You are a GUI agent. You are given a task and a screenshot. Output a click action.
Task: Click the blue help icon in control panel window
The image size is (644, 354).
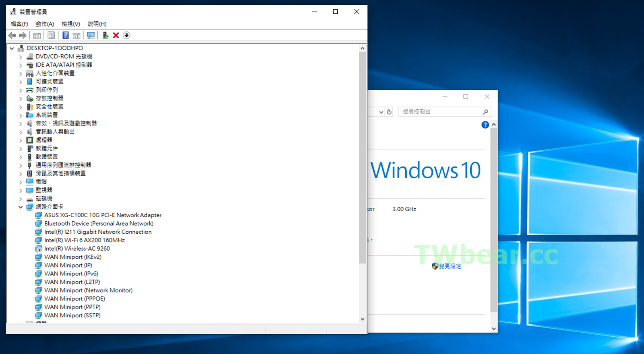[x=485, y=125]
